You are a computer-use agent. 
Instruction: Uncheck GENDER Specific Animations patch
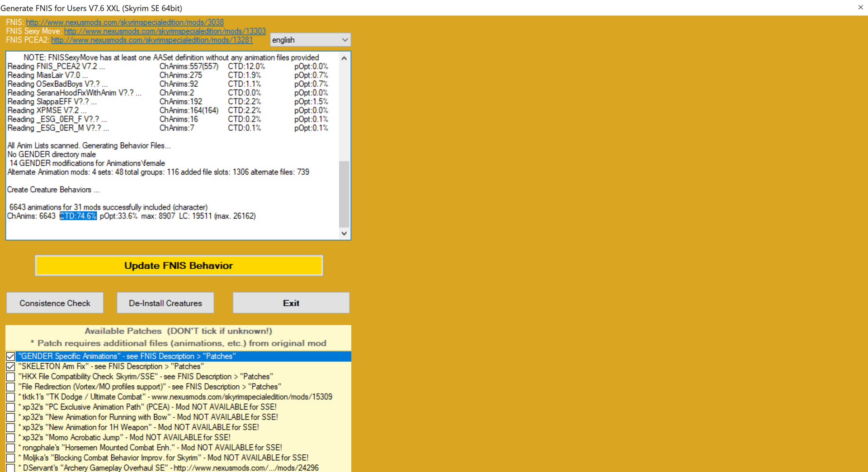click(10, 356)
